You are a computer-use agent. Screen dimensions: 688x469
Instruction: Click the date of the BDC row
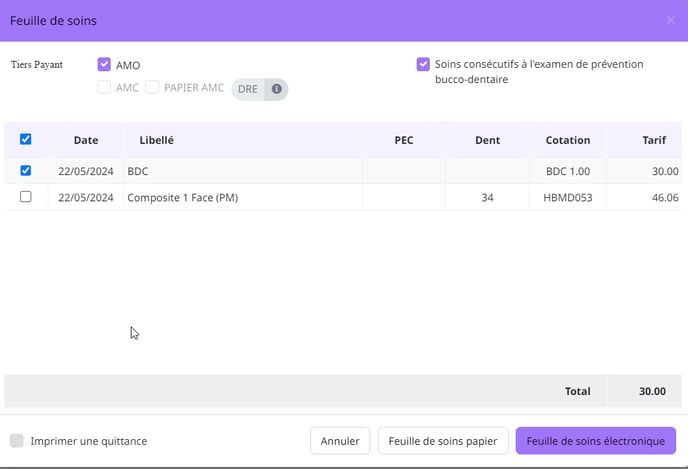tap(86, 171)
